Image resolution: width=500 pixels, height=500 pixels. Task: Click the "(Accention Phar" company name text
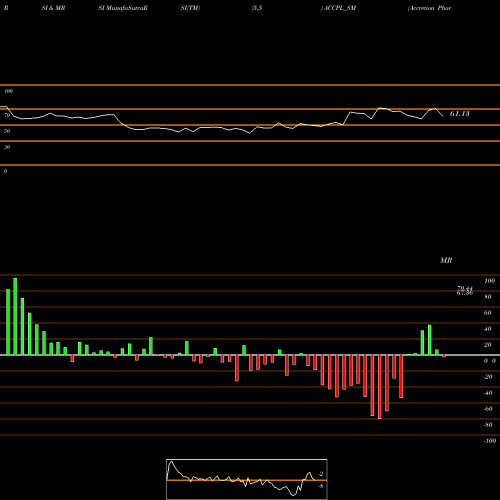click(430, 8)
